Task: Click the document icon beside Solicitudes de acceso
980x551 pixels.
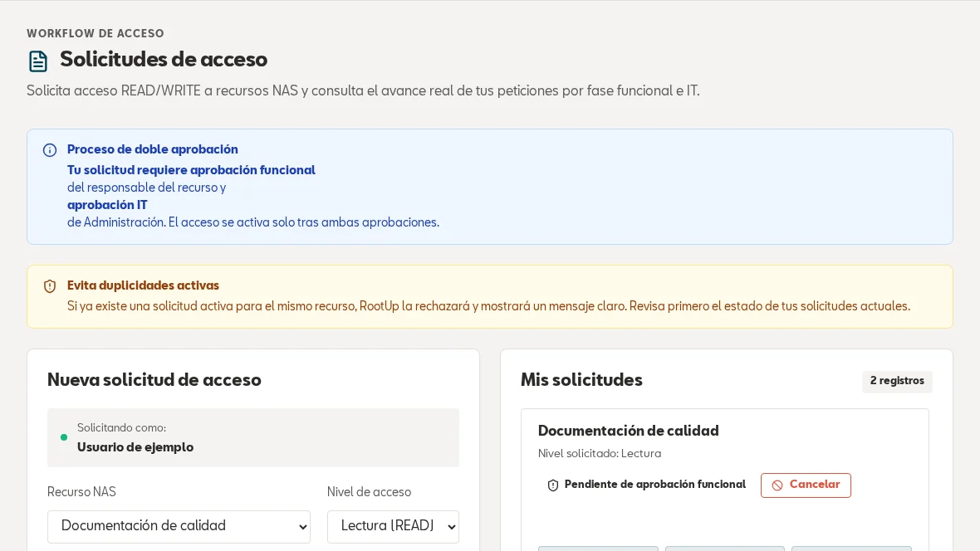Action: [x=38, y=61]
